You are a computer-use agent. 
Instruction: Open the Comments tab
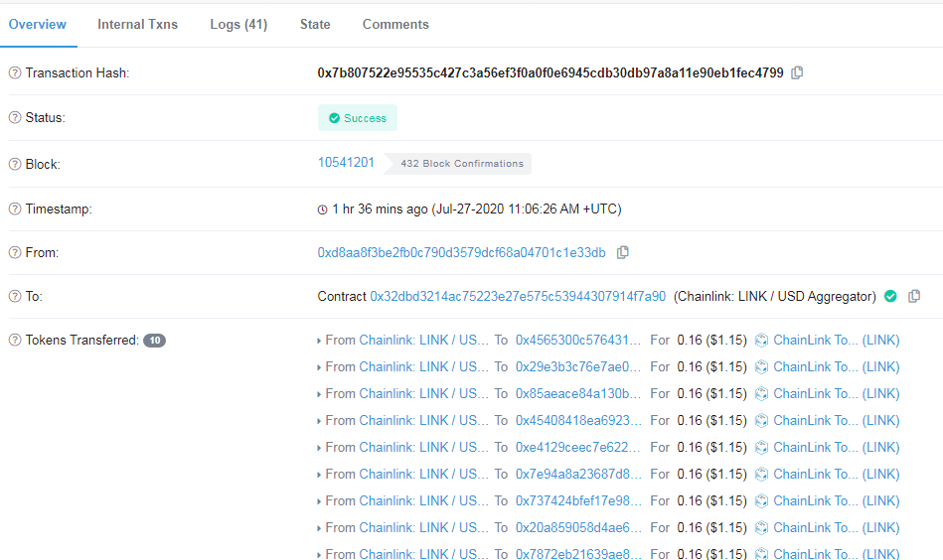[x=395, y=25]
